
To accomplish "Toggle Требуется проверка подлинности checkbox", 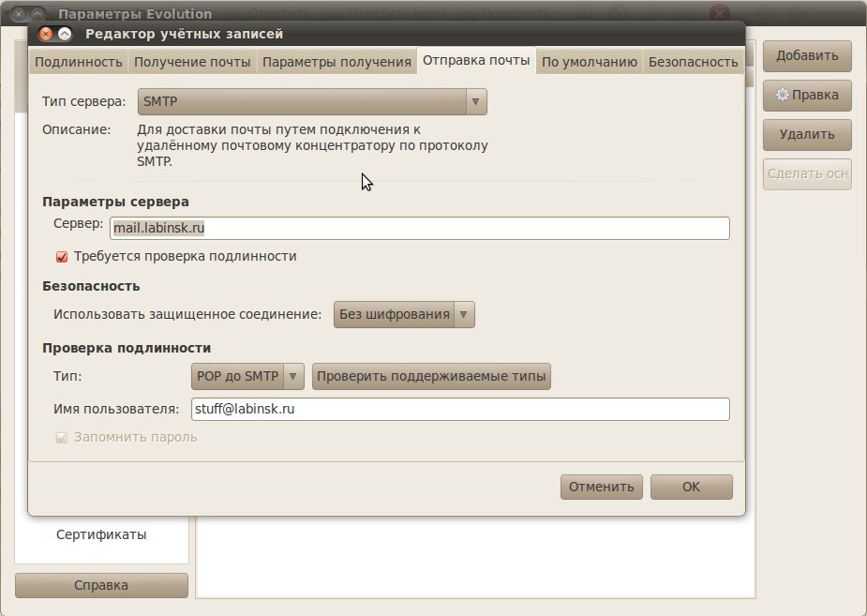I will pos(62,257).
